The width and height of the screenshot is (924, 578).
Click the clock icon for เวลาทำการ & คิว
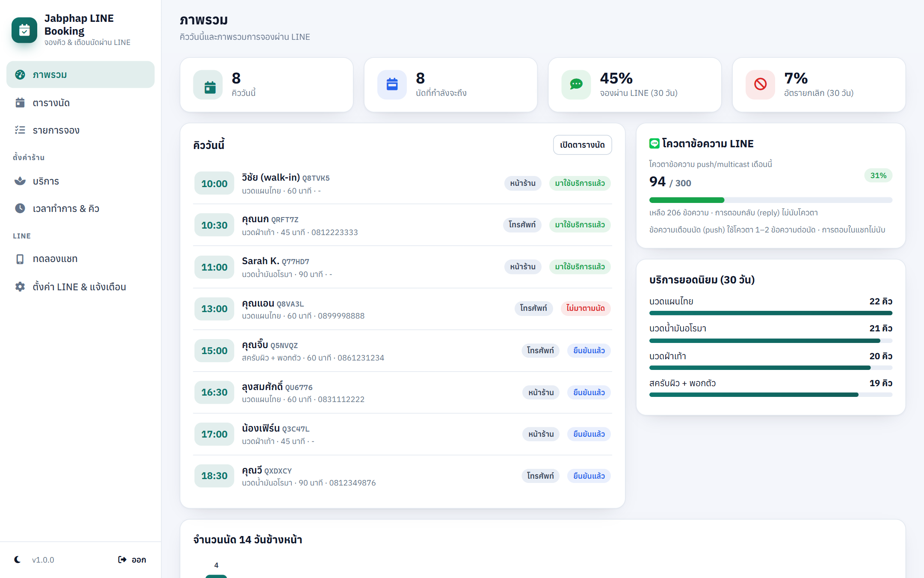point(20,209)
